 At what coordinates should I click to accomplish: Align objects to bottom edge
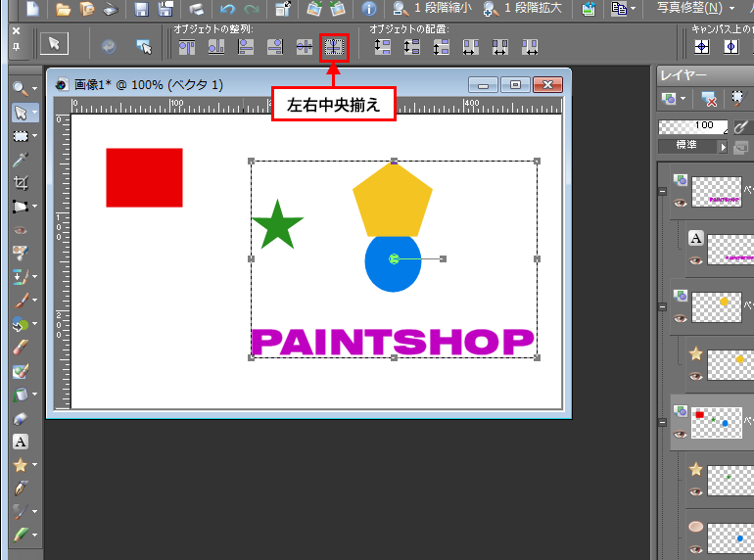(216, 47)
